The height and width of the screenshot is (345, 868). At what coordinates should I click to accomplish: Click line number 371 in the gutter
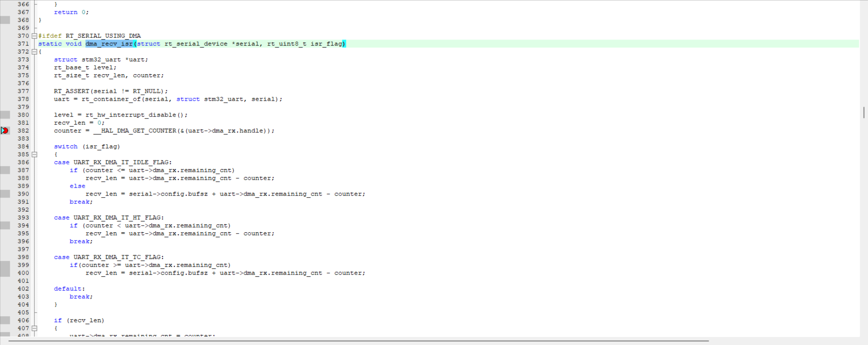tap(23, 44)
